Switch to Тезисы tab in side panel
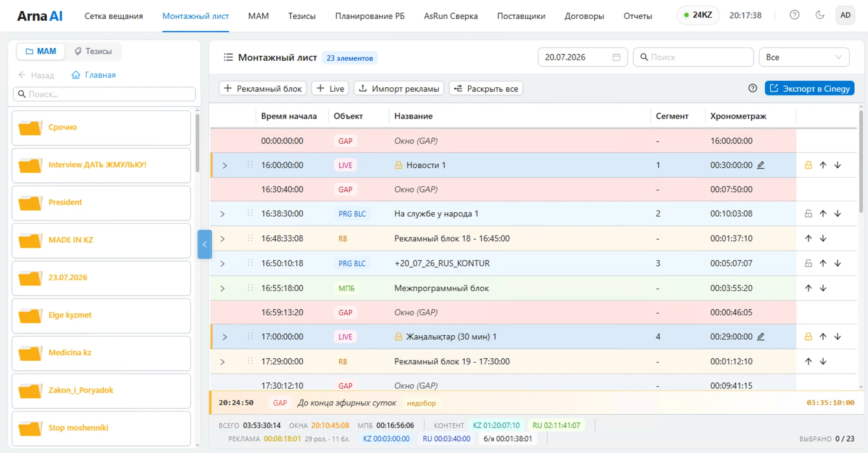868x453 pixels. click(93, 51)
